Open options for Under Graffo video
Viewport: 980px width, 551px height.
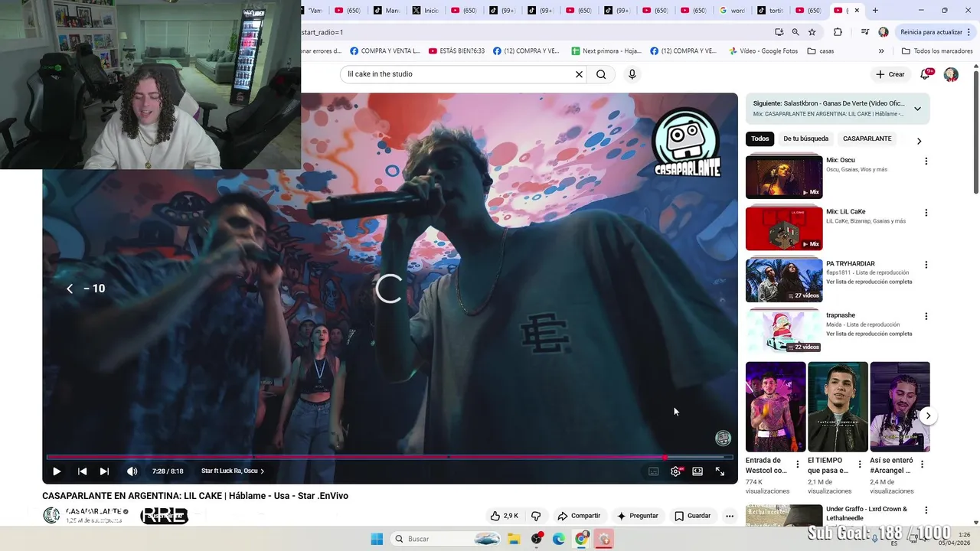[x=926, y=510]
